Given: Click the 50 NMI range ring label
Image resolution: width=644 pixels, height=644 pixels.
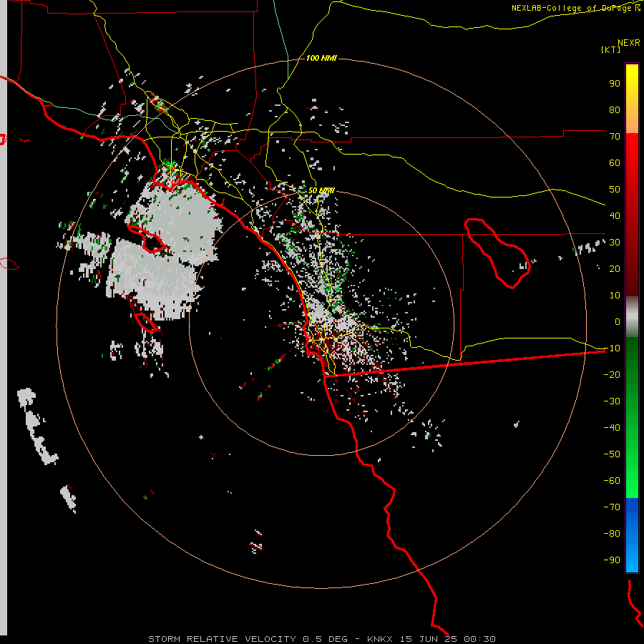Looking at the screenshot, I should [321, 190].
